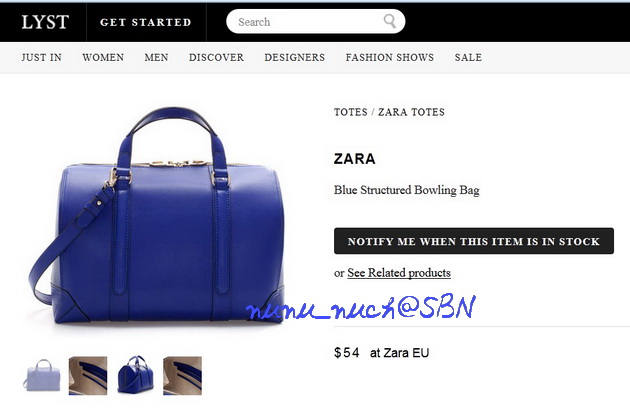Open See Related products link
Viewport: 630px width, 410px height.
[399, 273]
